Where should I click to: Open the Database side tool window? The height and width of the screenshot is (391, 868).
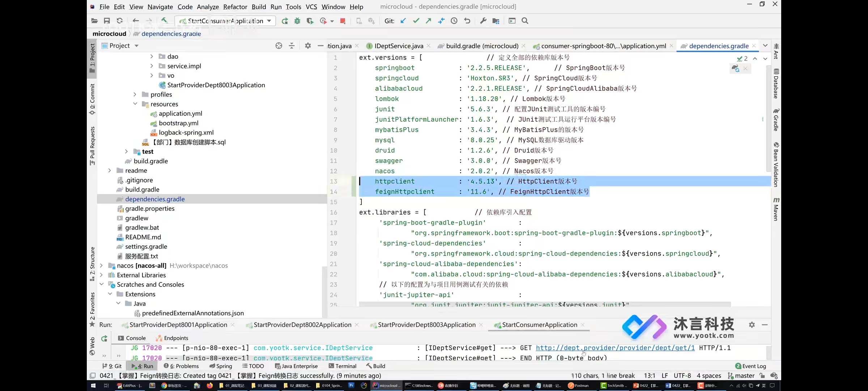pyautogui.click(x=776, y=83)
